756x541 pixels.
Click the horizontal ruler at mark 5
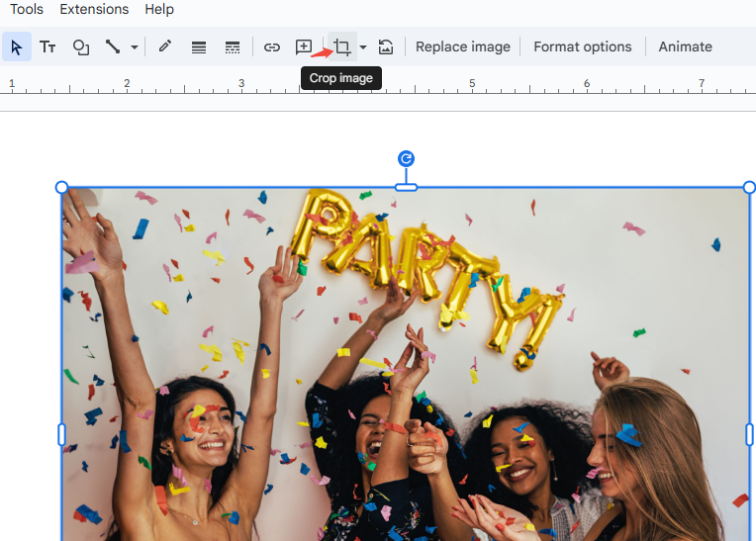[472, 83]
